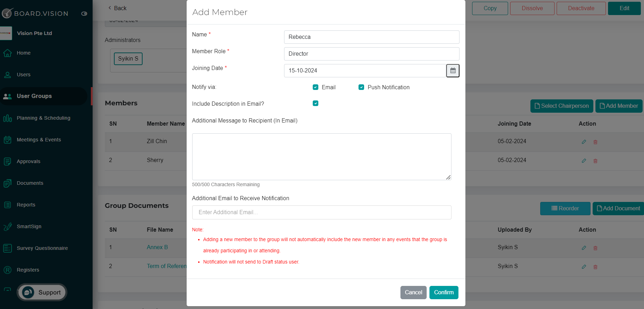Viewport: 644px width, 309px height.
Task: Click the Syikin S administrator tag
Action: [128, 58]
